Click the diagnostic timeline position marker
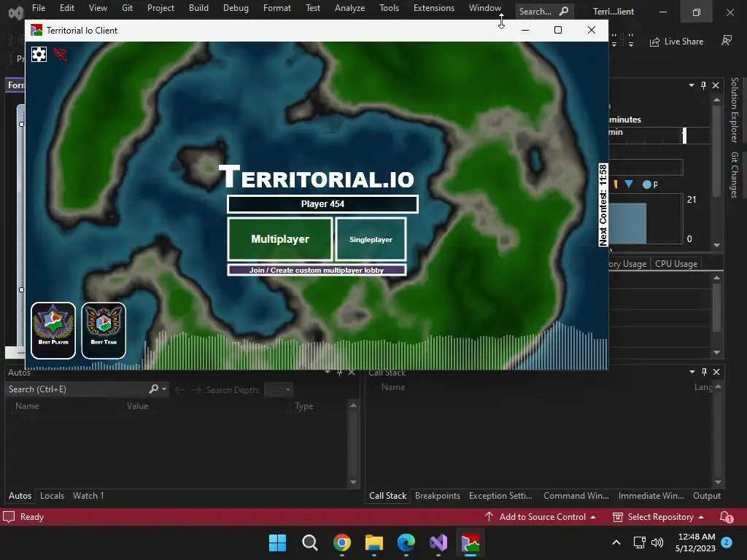Image resolution: width=747 pixels, height=560 pixels. click(684, 136)
